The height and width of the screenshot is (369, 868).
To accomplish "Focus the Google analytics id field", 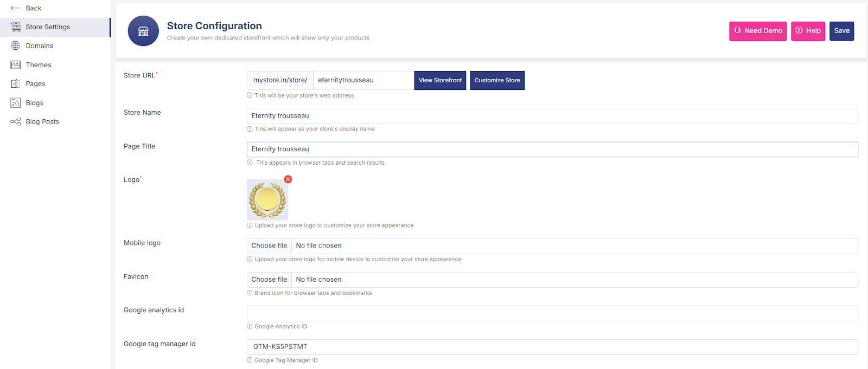I will click(x=552, y=313).
